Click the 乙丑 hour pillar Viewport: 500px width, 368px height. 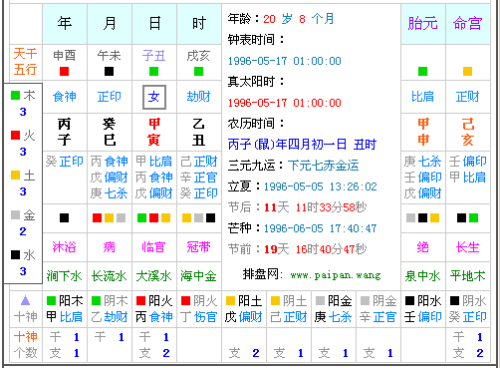(199, 132)
